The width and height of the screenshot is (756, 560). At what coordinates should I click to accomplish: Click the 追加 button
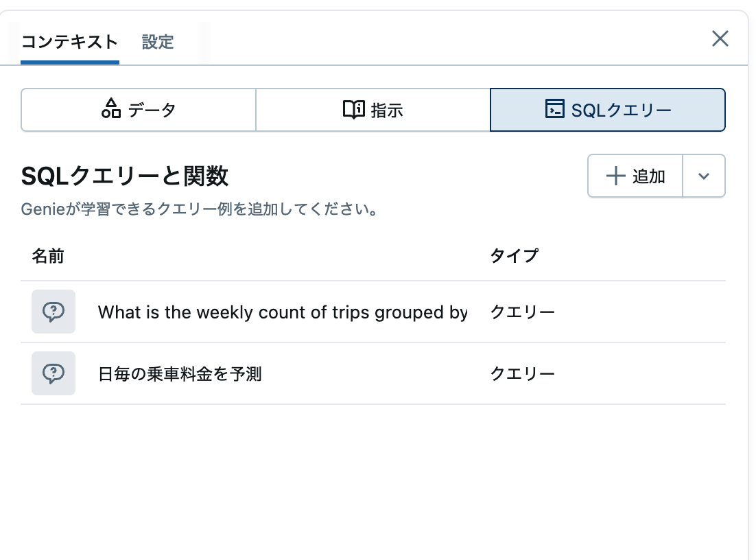pos(635,176)
